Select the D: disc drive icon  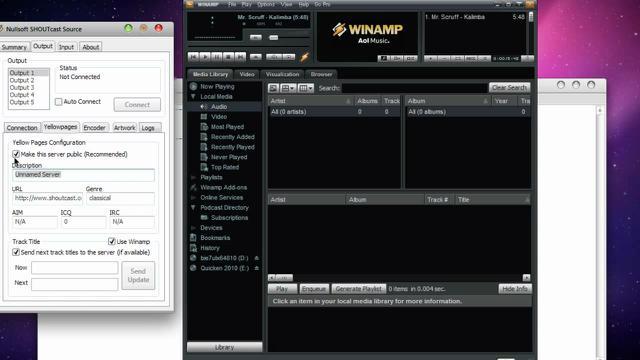pyautogui.click(x=193, y=258)
